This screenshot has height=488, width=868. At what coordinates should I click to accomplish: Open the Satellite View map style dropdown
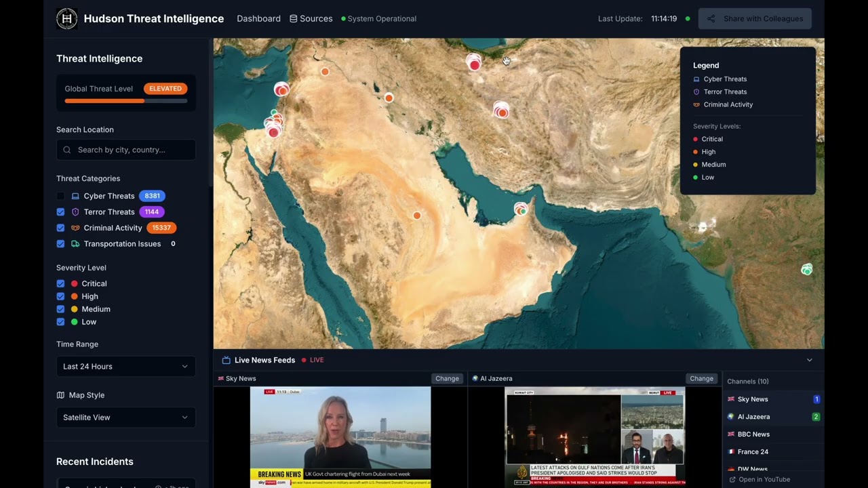[126, 417]
